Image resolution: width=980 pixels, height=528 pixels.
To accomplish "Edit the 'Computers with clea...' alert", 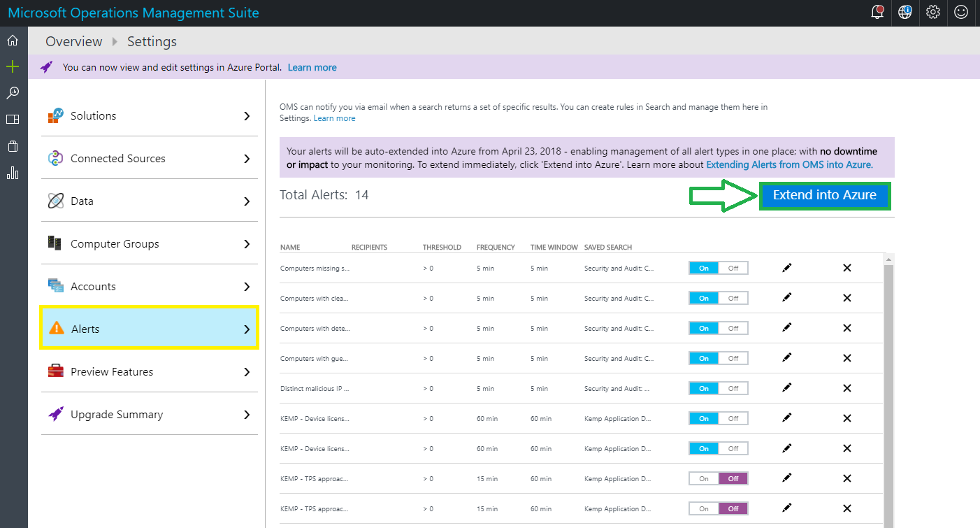I will pos(787,297).
